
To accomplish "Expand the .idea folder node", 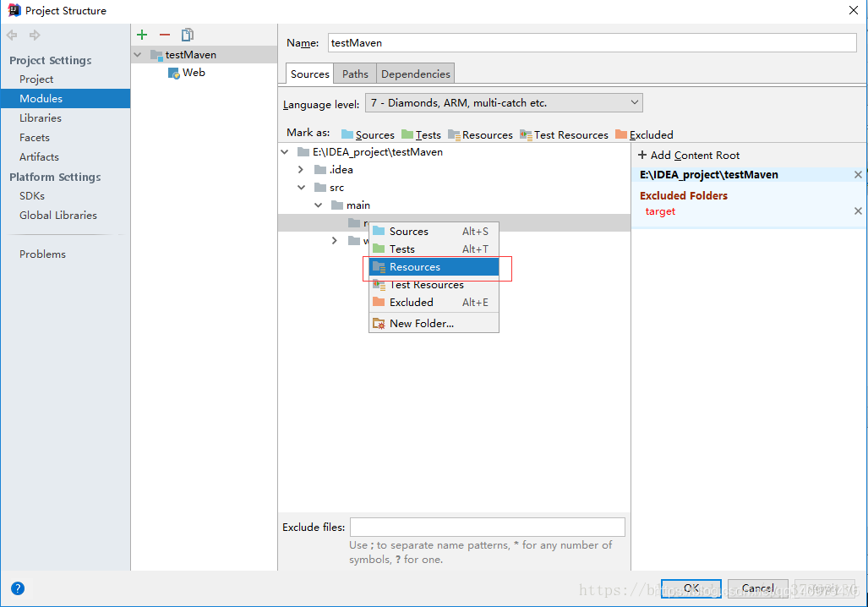I will coord(301,169).
